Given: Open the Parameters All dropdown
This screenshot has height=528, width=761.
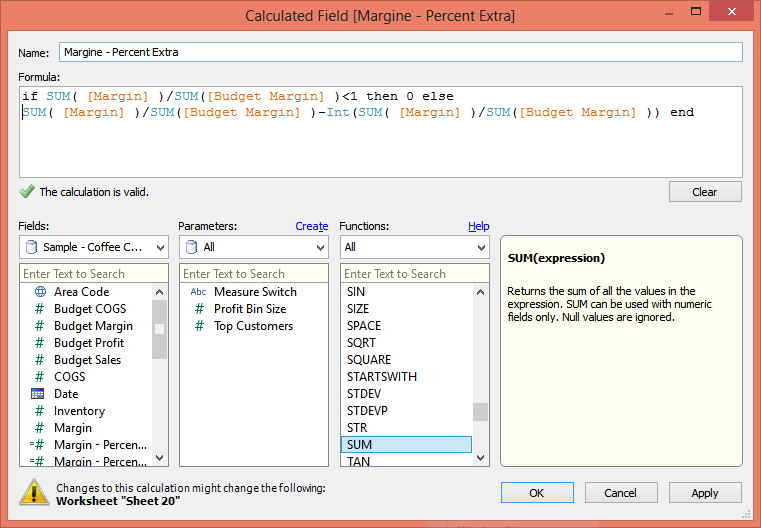Looking at the screenshot, I should click(254, 247).
